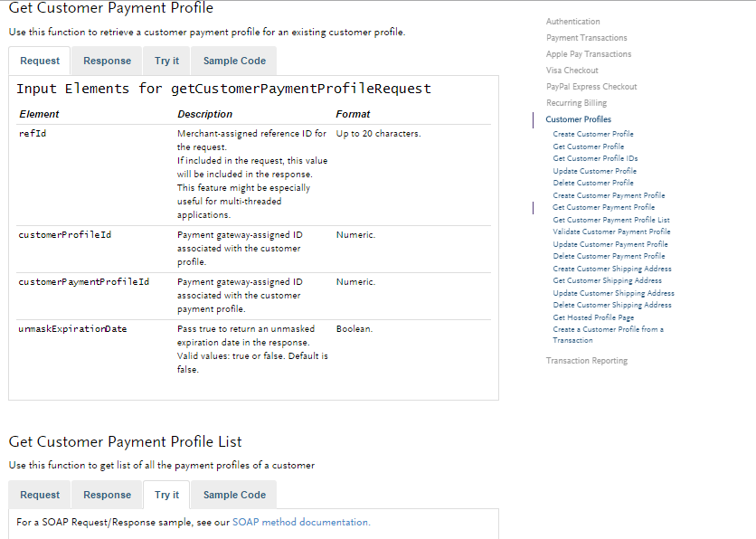This screenshot has width=756, height=539.
Task: Go to Apple Pay Transactions
Action: (x=588, y=53)
